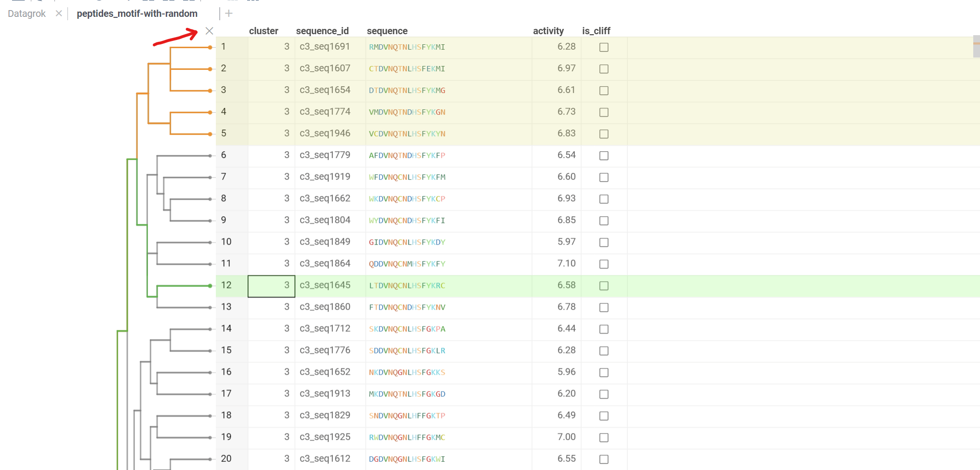Click the vertical scrollbar thumb

(977, 47)
